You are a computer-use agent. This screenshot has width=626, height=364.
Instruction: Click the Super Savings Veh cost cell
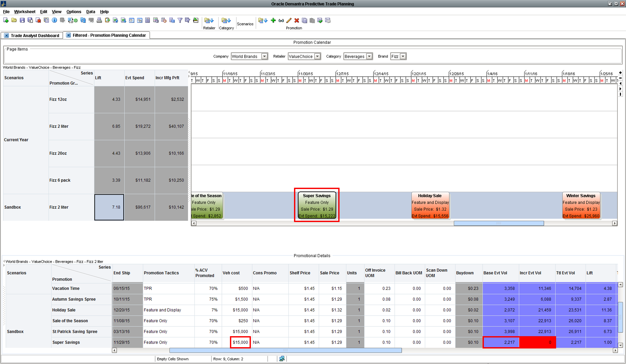click(x=240, y=342)
